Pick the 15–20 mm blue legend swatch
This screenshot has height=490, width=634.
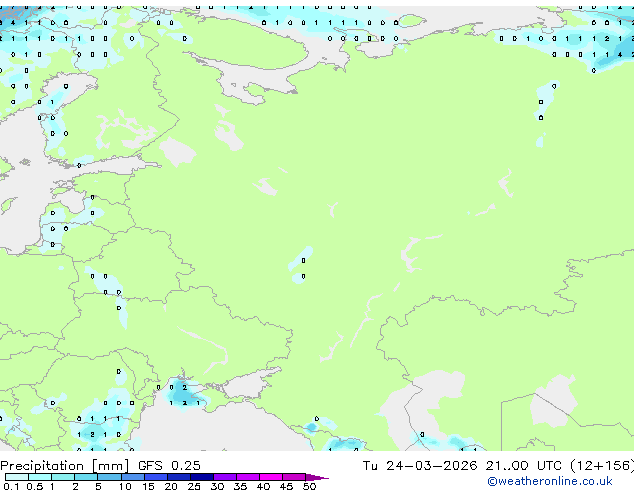(156, 477)
